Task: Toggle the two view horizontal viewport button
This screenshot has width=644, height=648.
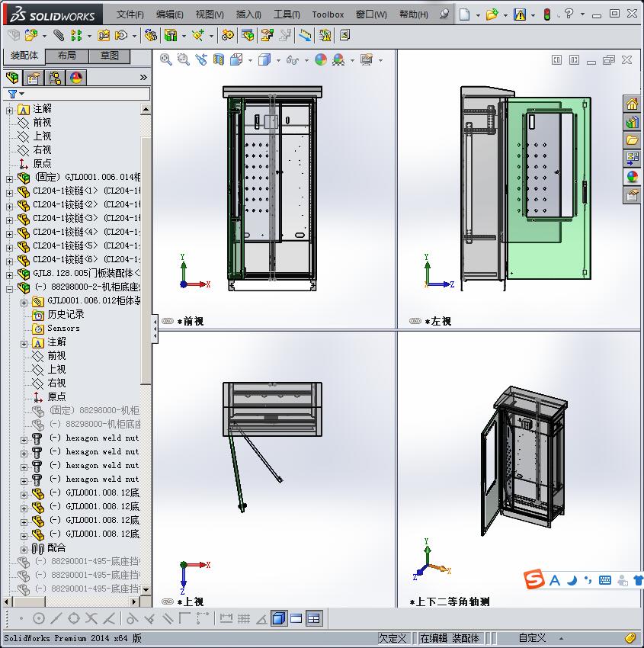Action: (296, 619)
